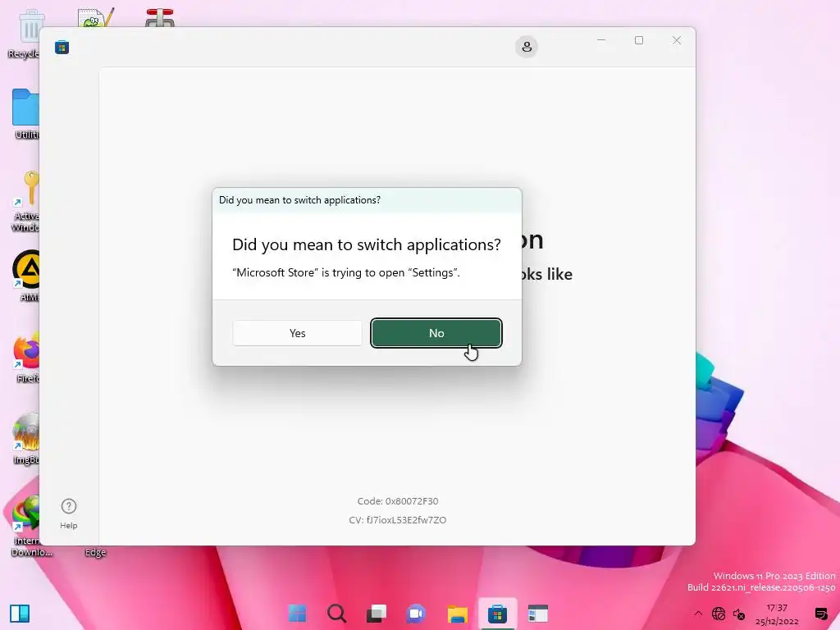The image size is (840, 630).
Task: Open the Microsoft Store account profile icon
Action: point(527,47)
